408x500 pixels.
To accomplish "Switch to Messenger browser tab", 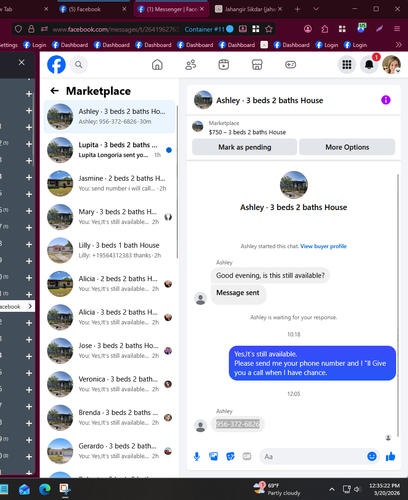I will 171,9.
